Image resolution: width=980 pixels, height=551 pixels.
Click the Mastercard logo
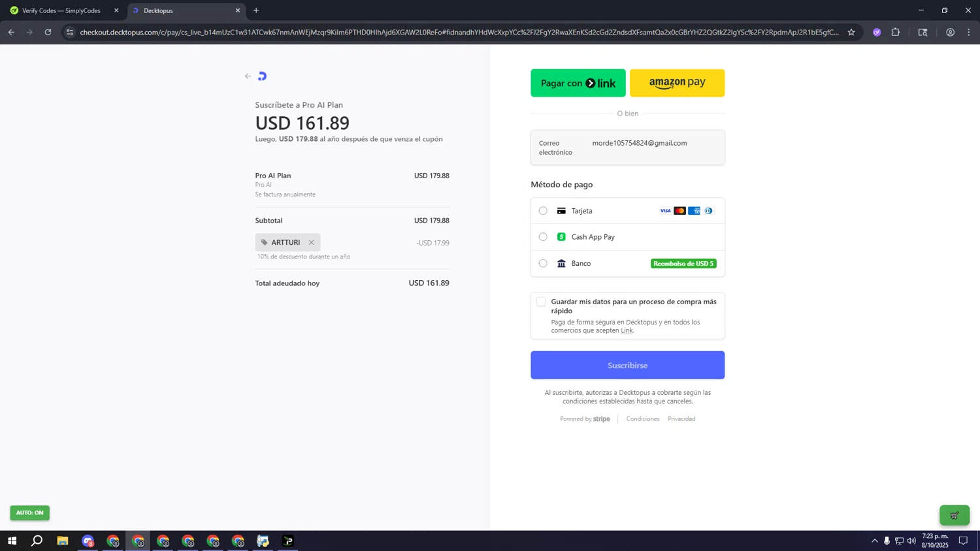(679, 211)
